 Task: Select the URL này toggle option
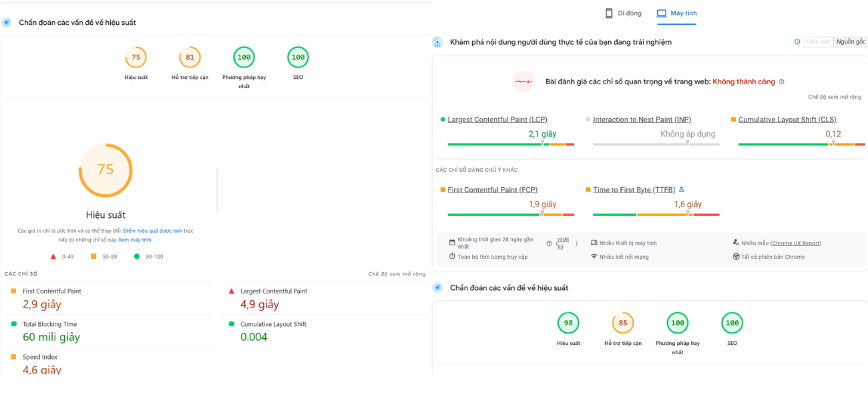click(818, 41)
